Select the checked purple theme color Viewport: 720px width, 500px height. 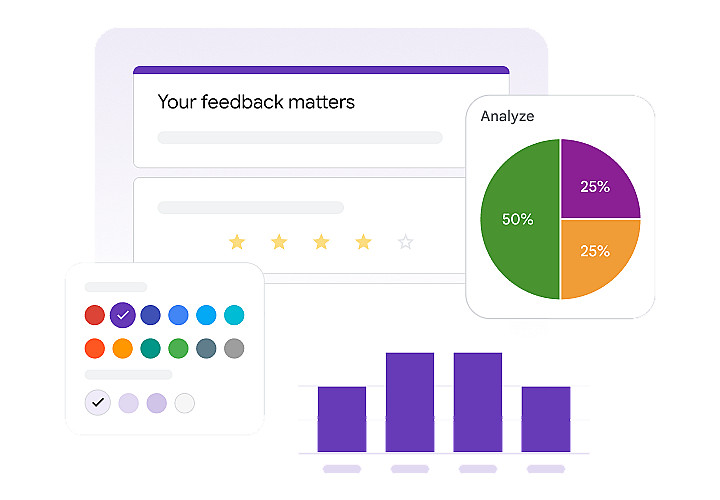click(122, 315)
